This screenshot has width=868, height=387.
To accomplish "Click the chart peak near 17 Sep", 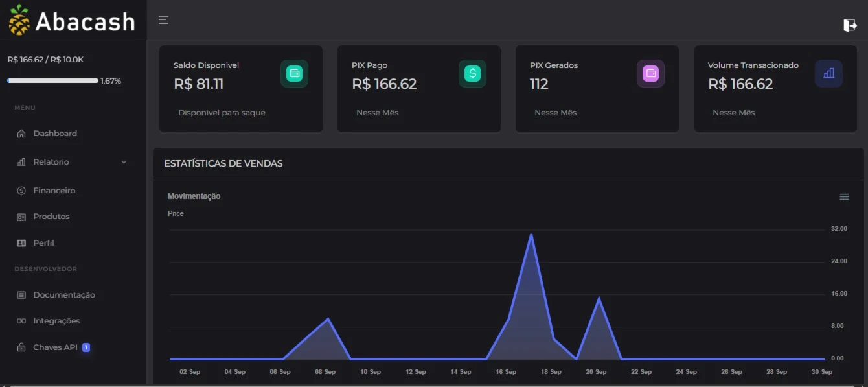I will pyautogui.click(x=531, y=235).
